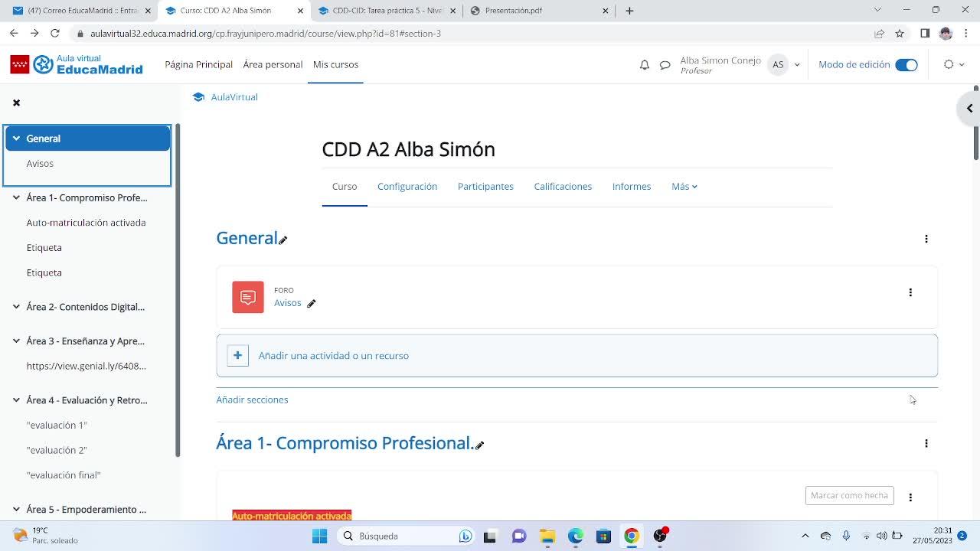Open Informes tab
This screenshot has width=980, height=551.
point(632,187)
